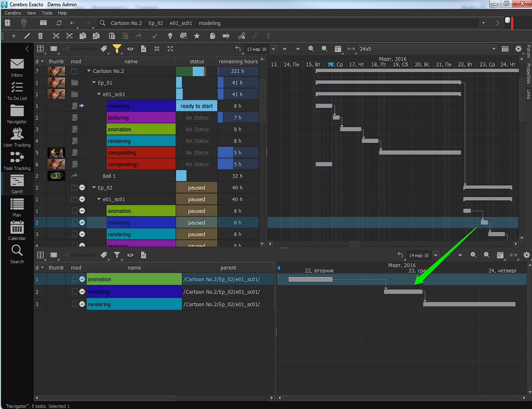This screenshot has width=532, height=409.
Task: Collapse the Cartoon No.2 tree node
Action: 89,71
